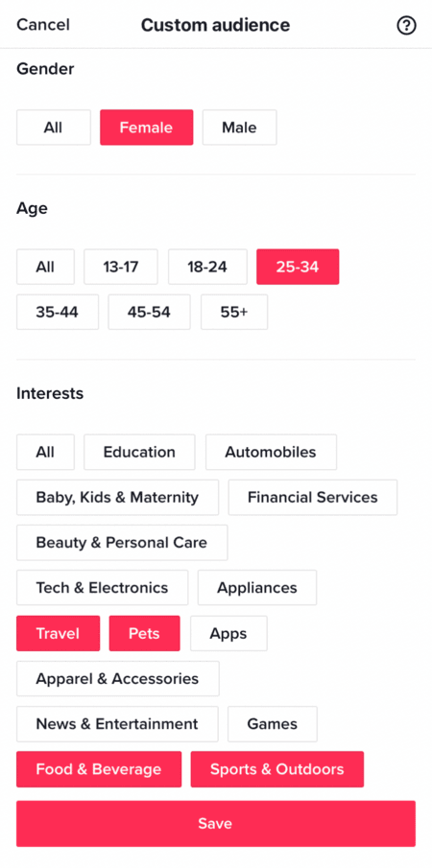Deselect the Female gender chip
The height and width of the screenshot is (868, 432).
pos(146,128)
